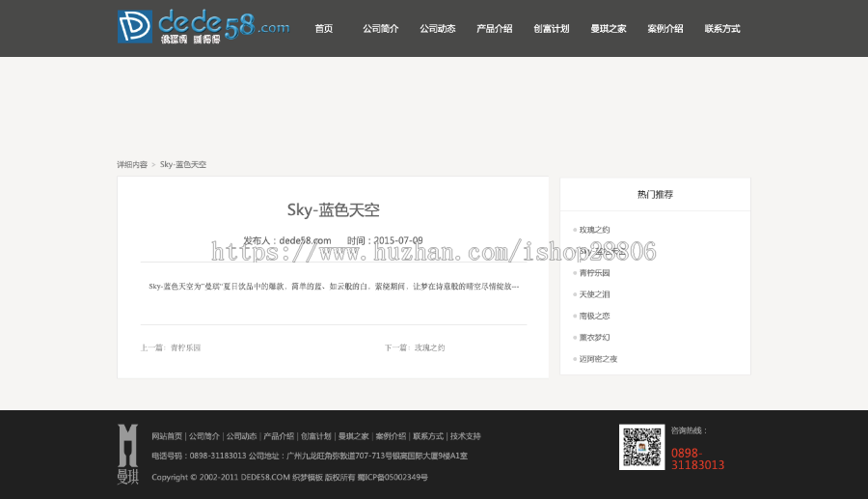Open 薰衣梦幻 in the recommended list

(594, 337)
